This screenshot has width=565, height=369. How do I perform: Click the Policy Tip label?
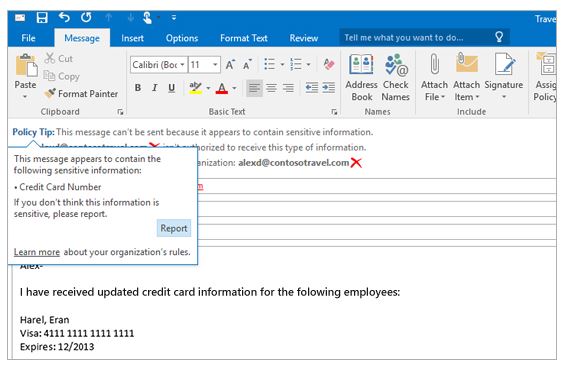click(34, 132)
